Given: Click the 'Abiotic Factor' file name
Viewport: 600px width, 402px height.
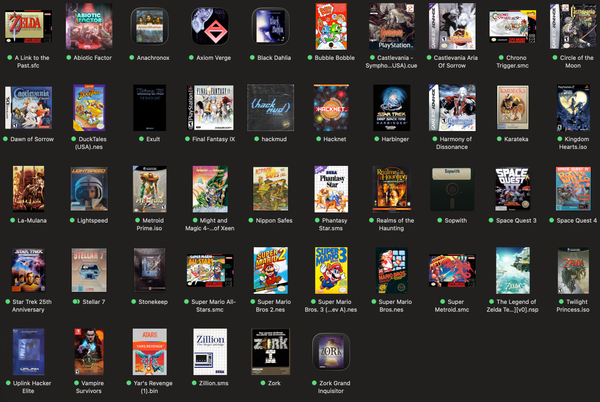Looking at the screenshot, I should tap(93, 58).
